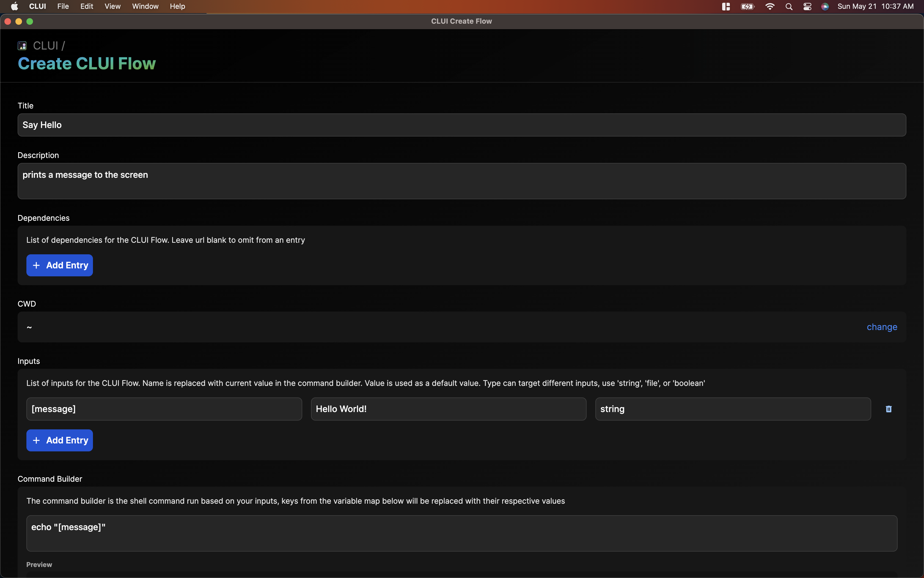This screenshot has width=924, height=578.
Task: Click the Description text area
Action: [462, 181]
